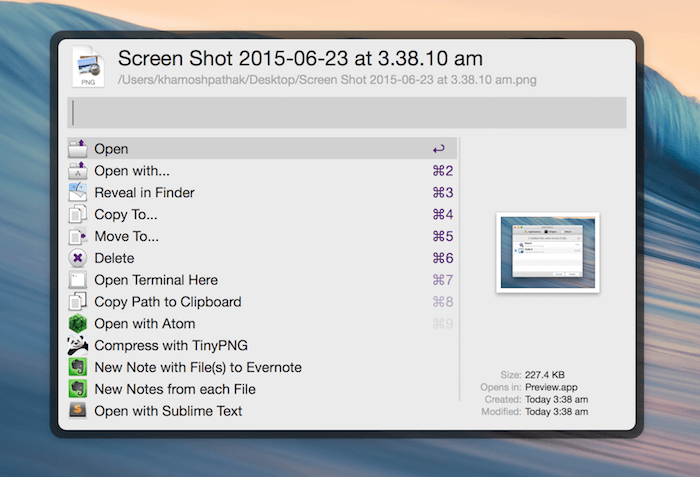Image resolution: width=700 pixels, height=477 pixels.
Task: Select Open with Sublime Text
Action: click(168, 411)
